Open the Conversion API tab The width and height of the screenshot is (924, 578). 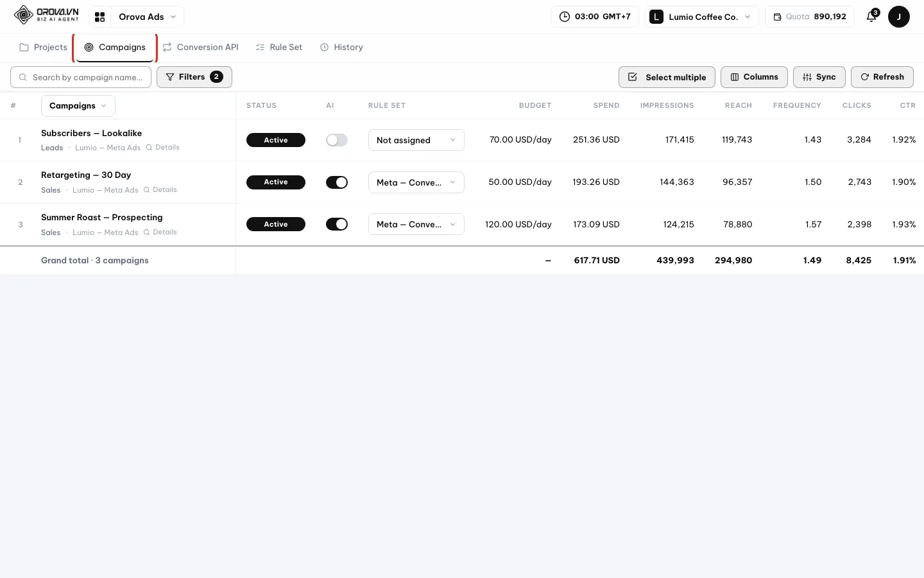(x=200, y=48)
